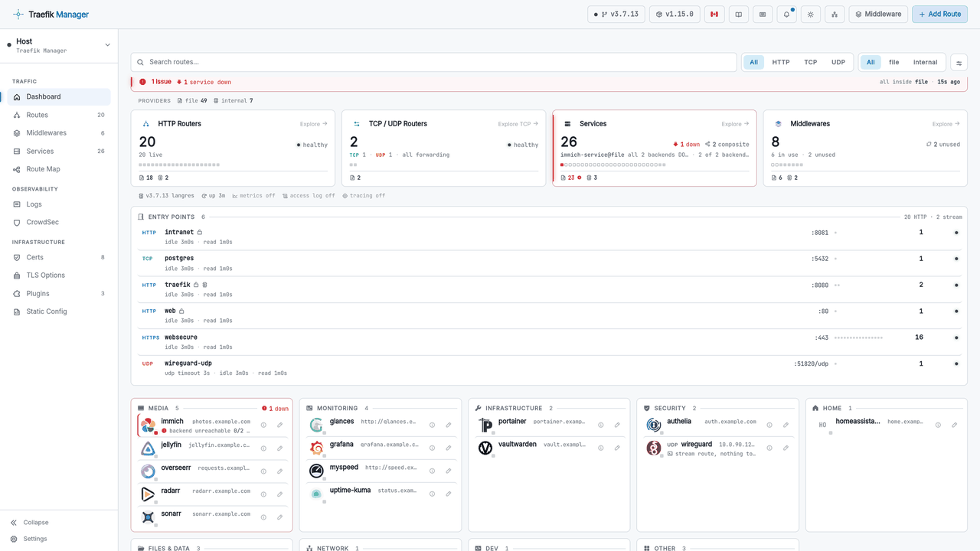The height and width of the screenshot is (551, 980).
Task: Open Routes in the sidebar
Action: 59,115
